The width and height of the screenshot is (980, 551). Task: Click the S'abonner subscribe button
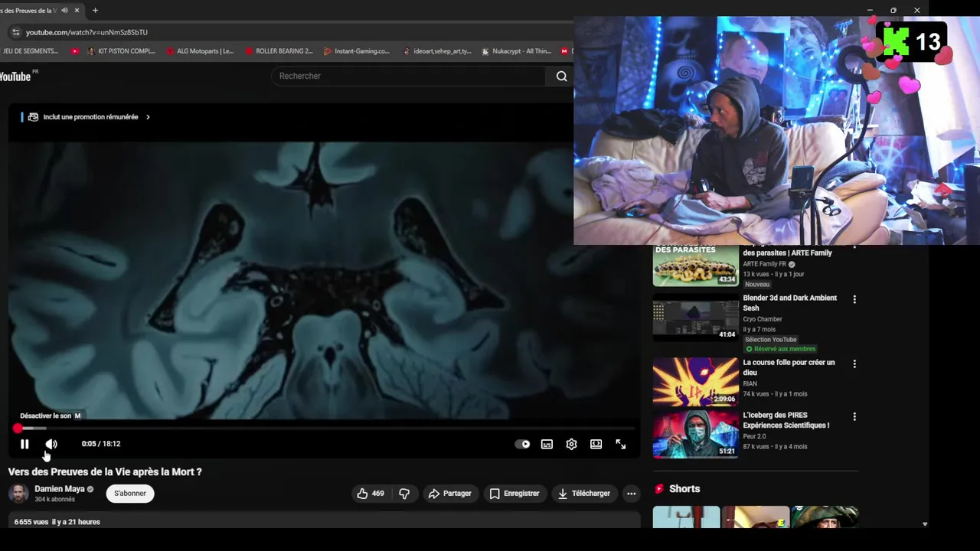tap(130, 494)
